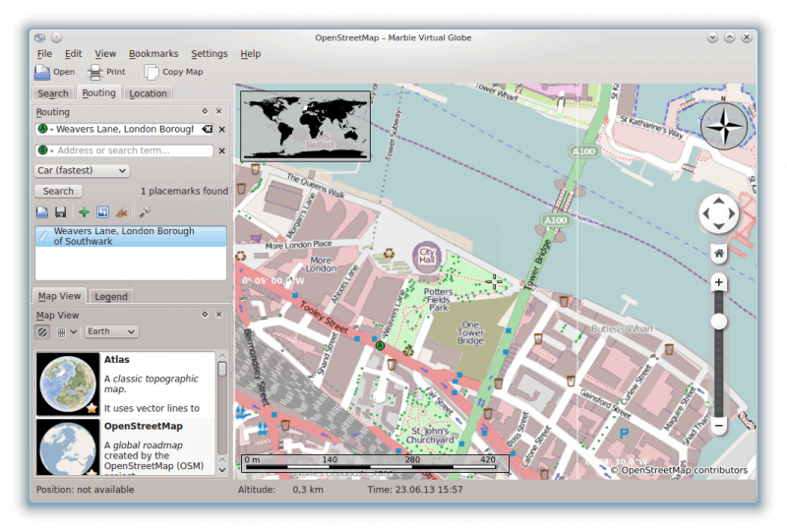Float the Routing panel with diamond icon
The image size is (787, 532).
point(205,111)
